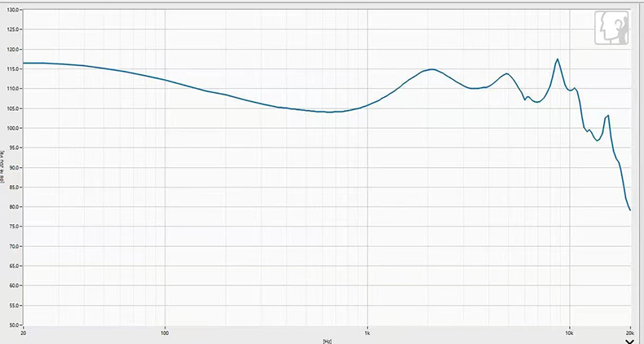
Task: Click the head-and-ear icon on the graph
Action: click(611, 28)
